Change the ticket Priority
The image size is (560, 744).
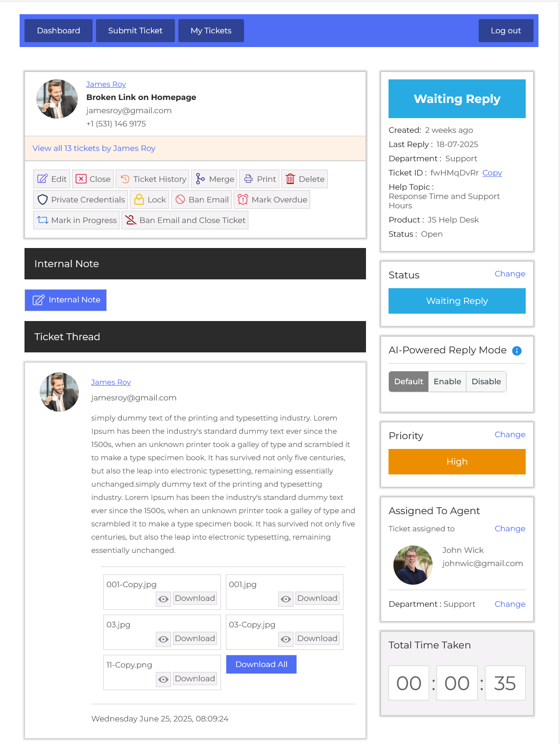pyautogui.click(x=510, y=434)
